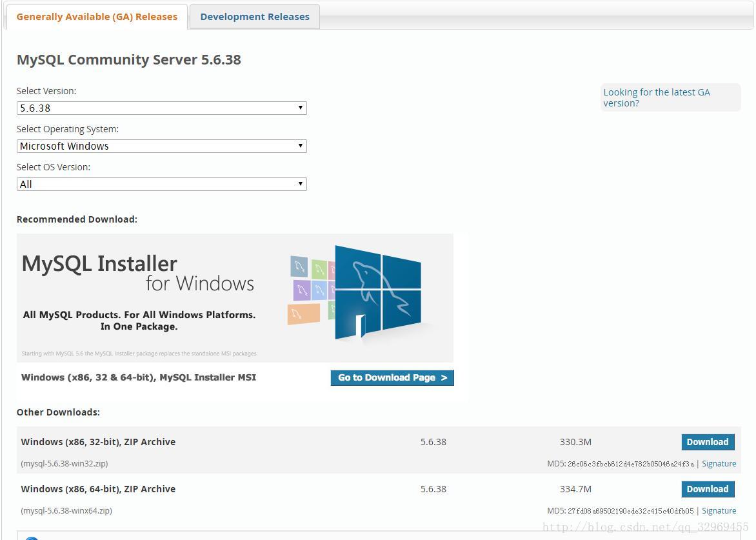This screenshot has height=540, width=756.
Task: Click the 330.3M file size
Action: tap(575, 442)
